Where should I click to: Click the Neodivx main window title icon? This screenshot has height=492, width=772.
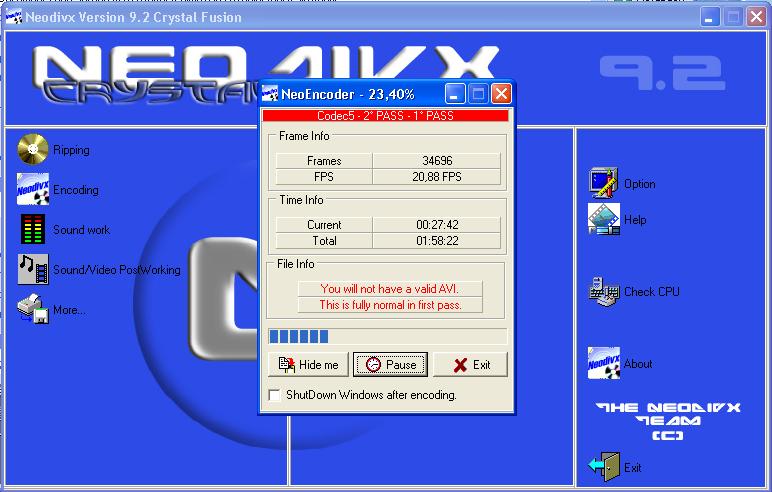click(14, 16)
